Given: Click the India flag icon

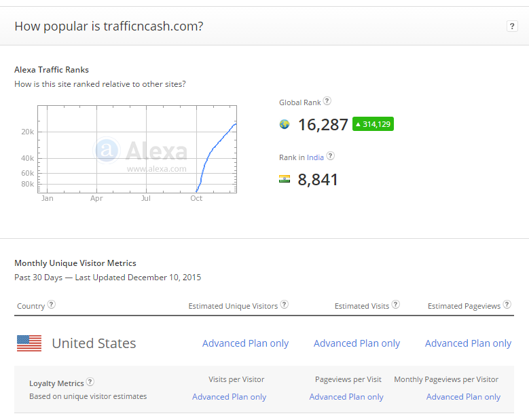Looking at the screenshot, I should click(285, 180).
